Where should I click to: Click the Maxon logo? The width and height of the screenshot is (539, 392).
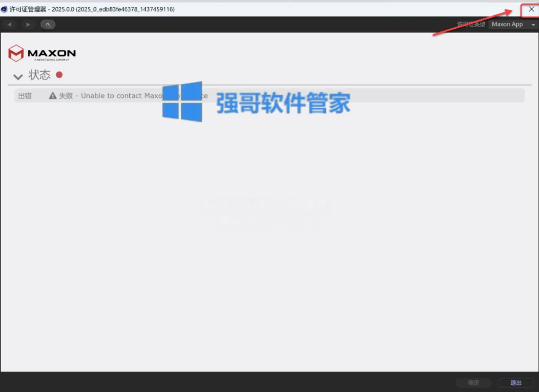pyautogui.click(x=42, y=53)
